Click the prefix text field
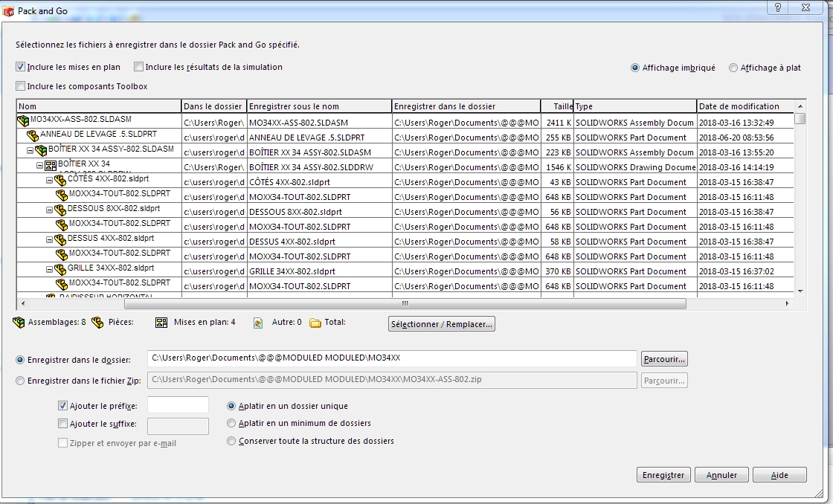Screen dimensions: 833x504 [178, 404]
